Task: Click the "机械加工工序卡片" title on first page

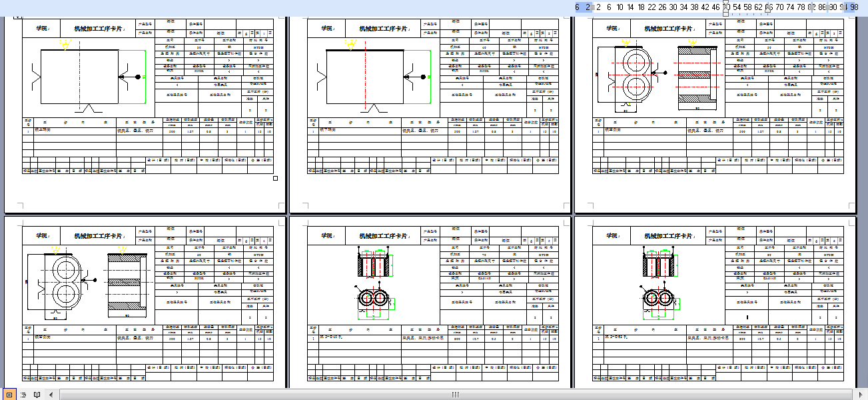Action: 97,29
